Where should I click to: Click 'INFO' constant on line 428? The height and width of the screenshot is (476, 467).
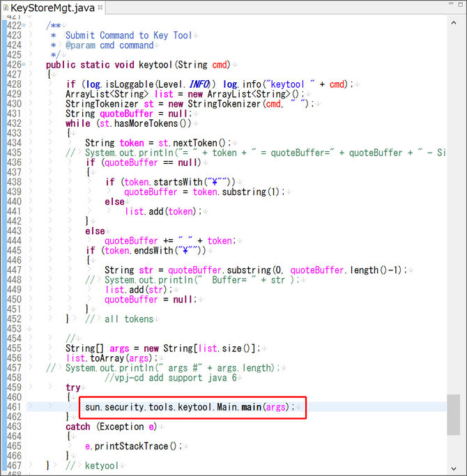[x=199, y=84]
